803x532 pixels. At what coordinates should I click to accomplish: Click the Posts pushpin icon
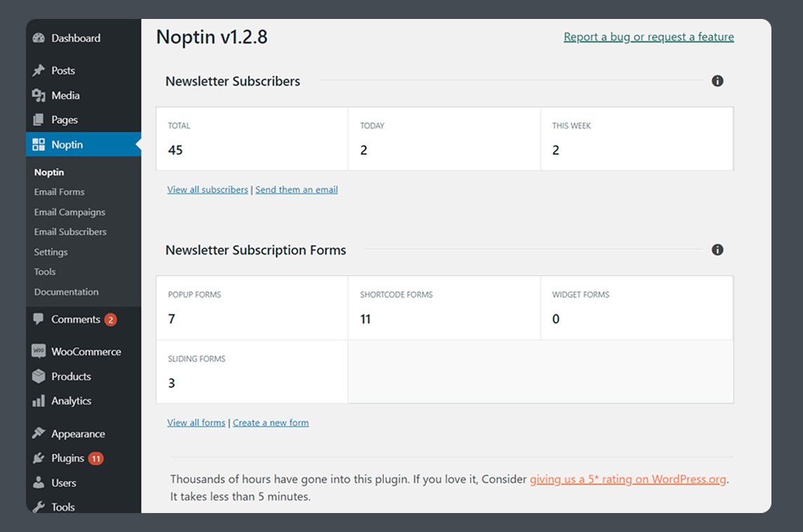coord(39,70)
